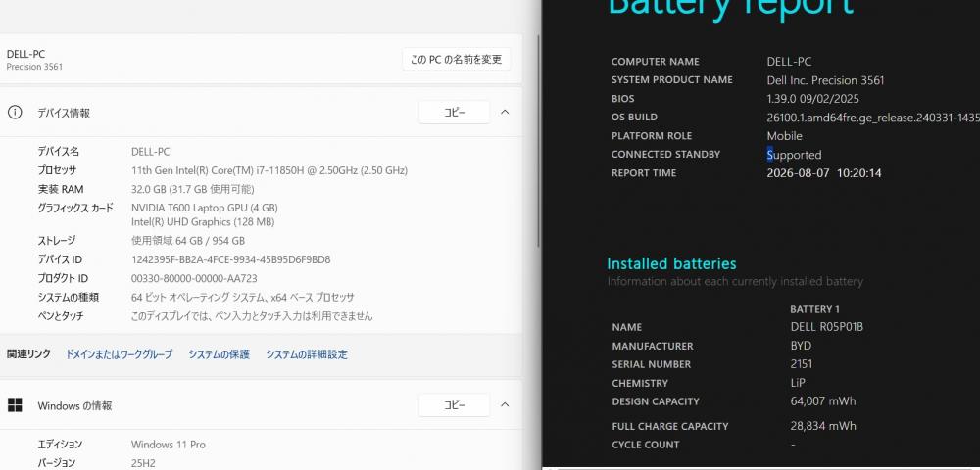The image size is (980, 470).
Task: Select Windows の情報 section title
Action: tap(75, 405)
